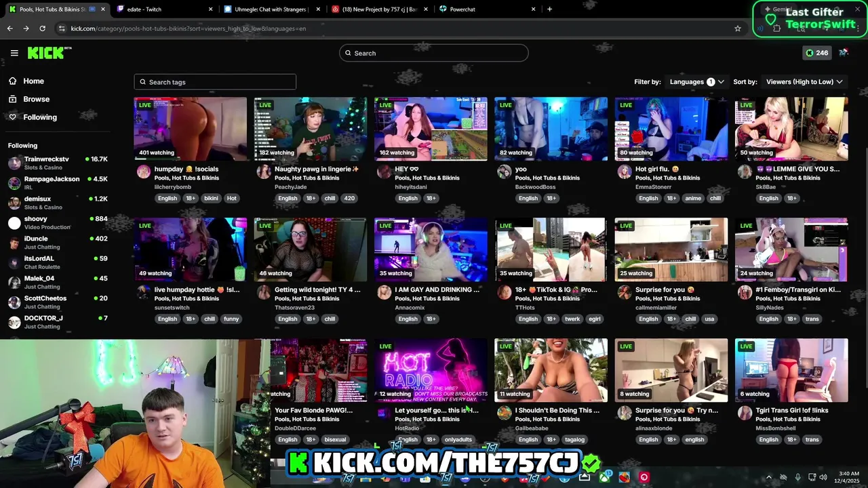Image resolution: width=868 pixels, height=488 pixels.
Task: Click the funny tag under sunsetswitch
Action: tap(231, 319)
